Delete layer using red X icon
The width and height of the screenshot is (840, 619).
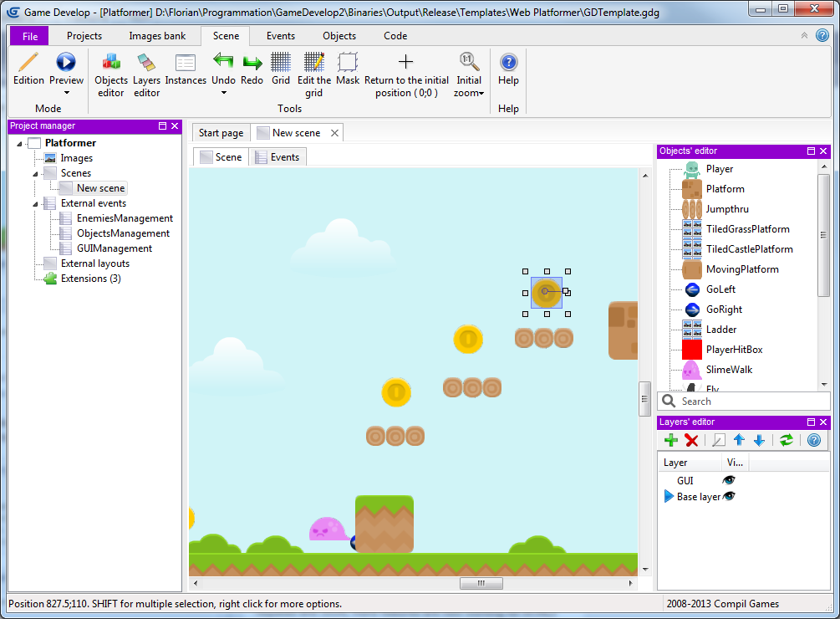click(x=691, y=440)
